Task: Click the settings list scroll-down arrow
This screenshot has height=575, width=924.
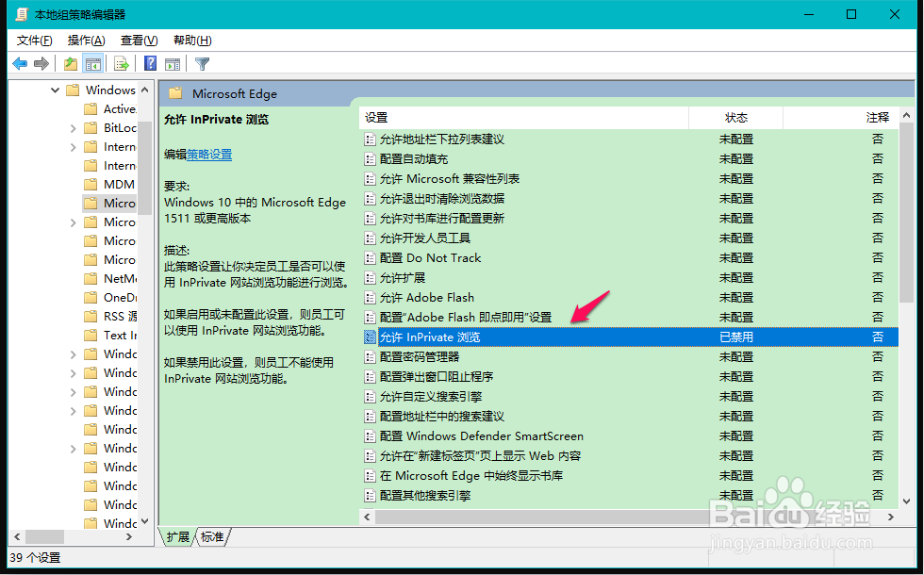Action: [906, 501]
